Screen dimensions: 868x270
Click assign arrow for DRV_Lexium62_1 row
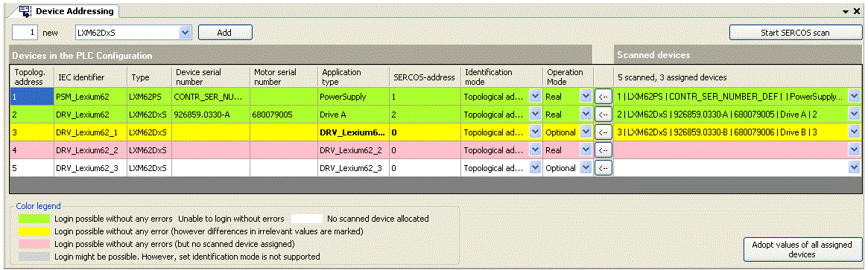point(604,132)
